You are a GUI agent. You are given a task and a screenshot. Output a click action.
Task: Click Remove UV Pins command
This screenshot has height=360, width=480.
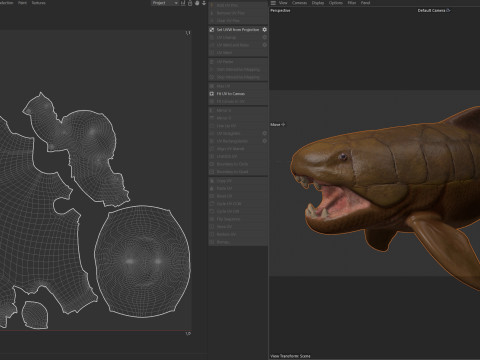[238, 13]
